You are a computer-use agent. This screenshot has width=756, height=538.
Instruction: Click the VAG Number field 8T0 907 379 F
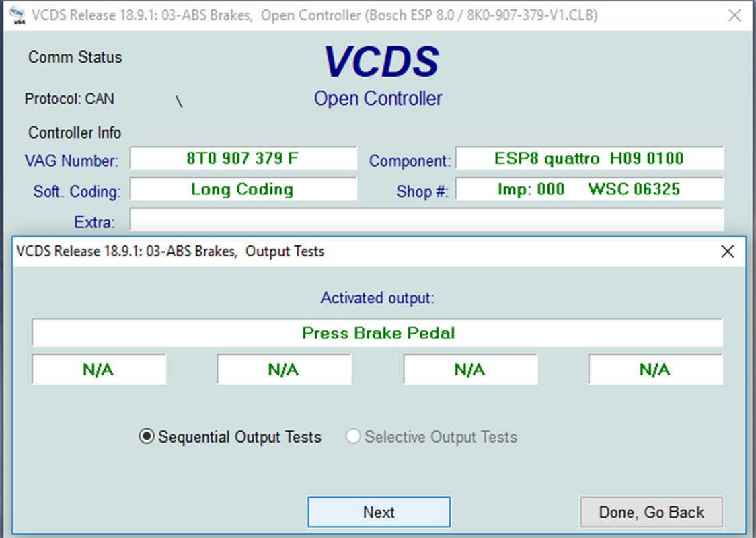[x=243, y=159]
